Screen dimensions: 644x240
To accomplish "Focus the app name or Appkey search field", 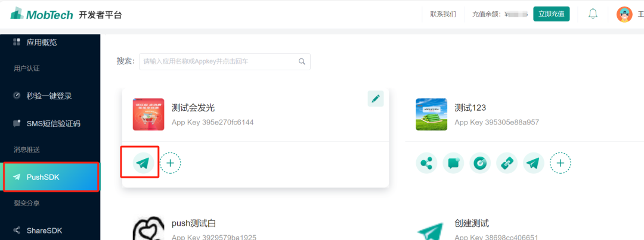I will [x=225, y=61].
